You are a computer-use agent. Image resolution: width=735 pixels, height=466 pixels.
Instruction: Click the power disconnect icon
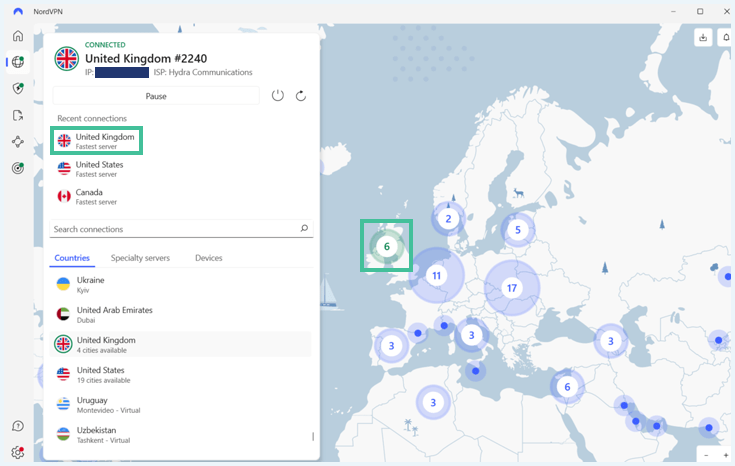(278, 96)
